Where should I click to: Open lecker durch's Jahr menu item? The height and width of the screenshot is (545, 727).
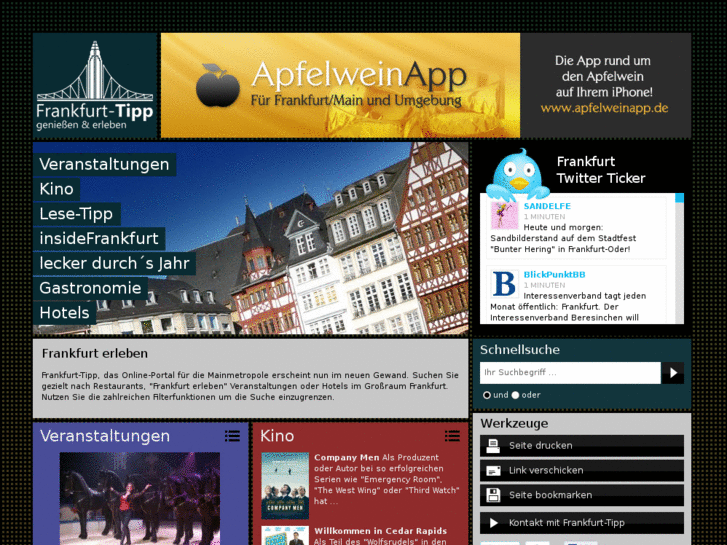115,263
